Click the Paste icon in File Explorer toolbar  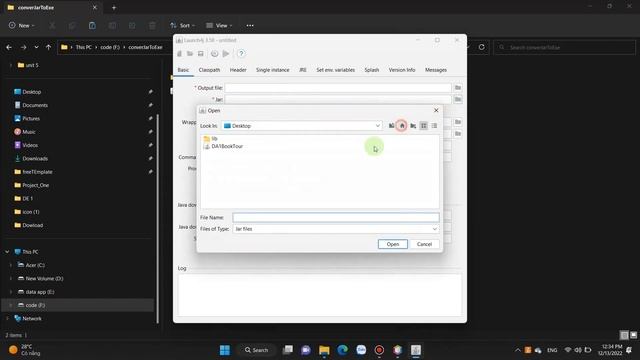[x=92, y=25]
